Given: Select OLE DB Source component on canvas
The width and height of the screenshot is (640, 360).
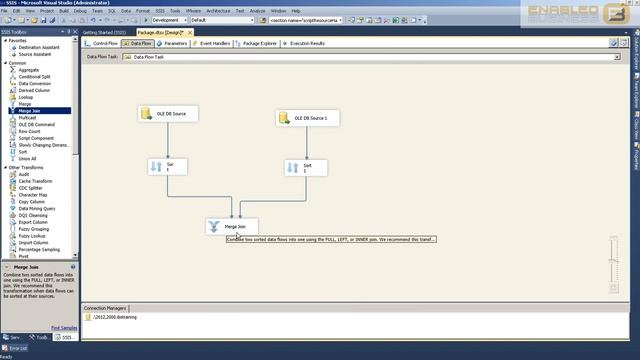Looking at the screenshot, I should tap(168, 114).
